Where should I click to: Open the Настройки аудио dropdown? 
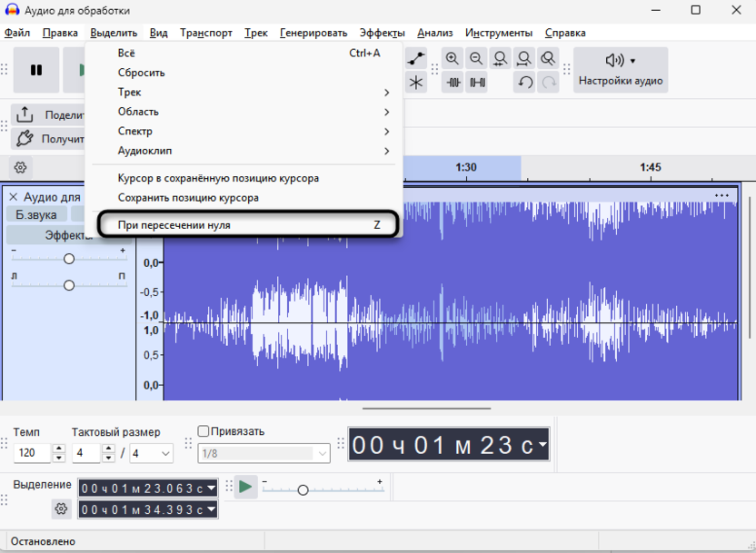(x=621, y=70)
